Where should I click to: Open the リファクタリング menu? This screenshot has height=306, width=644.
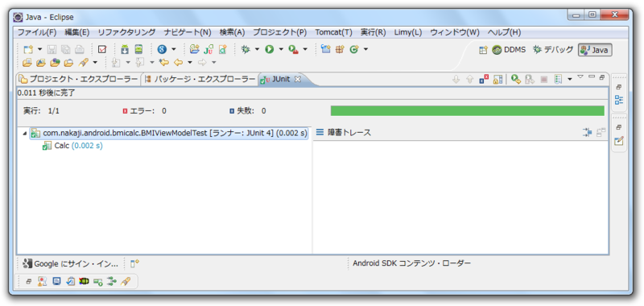[x=126, y=32]
